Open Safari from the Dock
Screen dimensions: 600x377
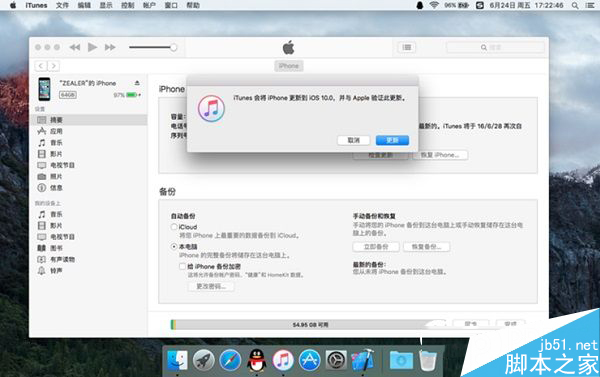click(230, 360)
